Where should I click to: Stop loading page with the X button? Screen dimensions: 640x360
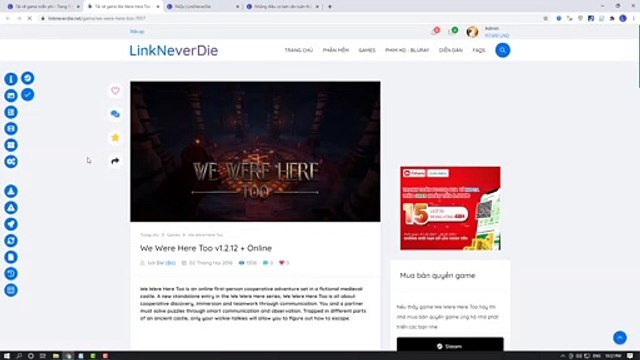coord(29,18)
